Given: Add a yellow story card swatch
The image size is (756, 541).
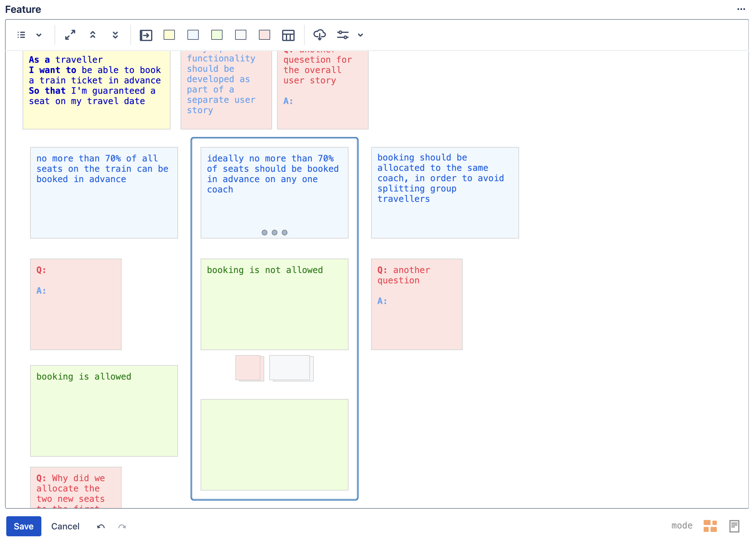Looking at the screenshot, I should pos(169,35).
